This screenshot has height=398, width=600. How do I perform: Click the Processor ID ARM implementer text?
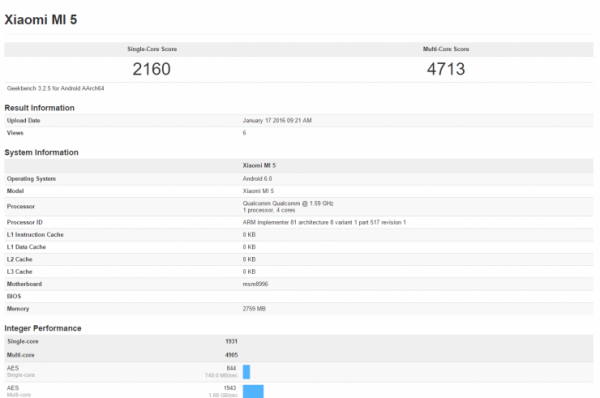pos(324,222)
